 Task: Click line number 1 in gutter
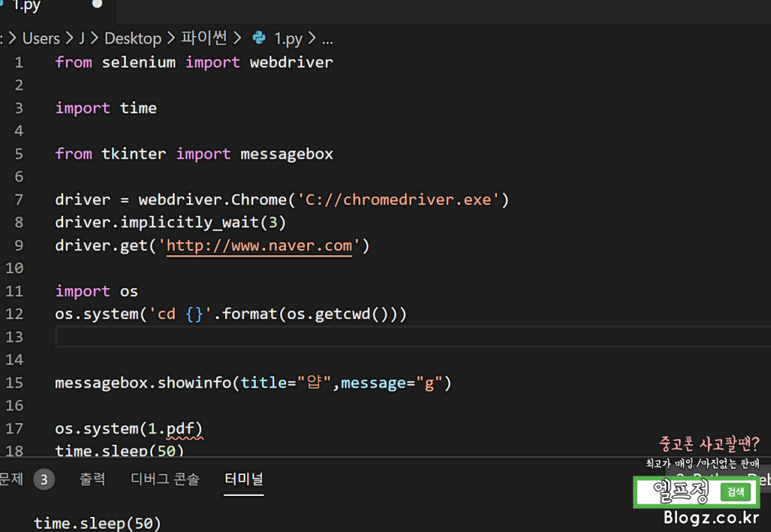coord(19,62)
